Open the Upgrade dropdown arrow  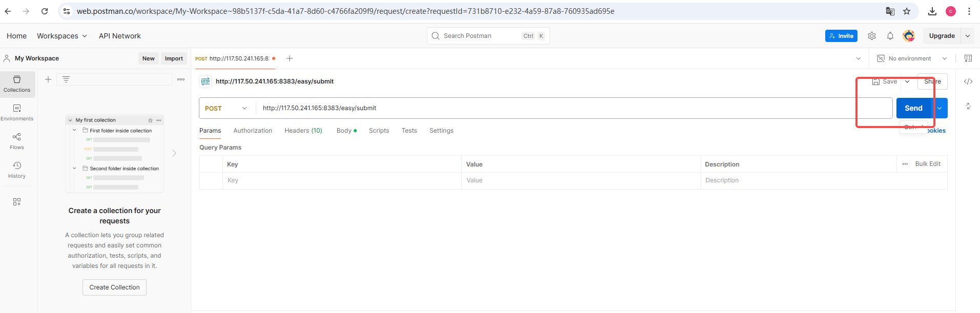[968, 36]
